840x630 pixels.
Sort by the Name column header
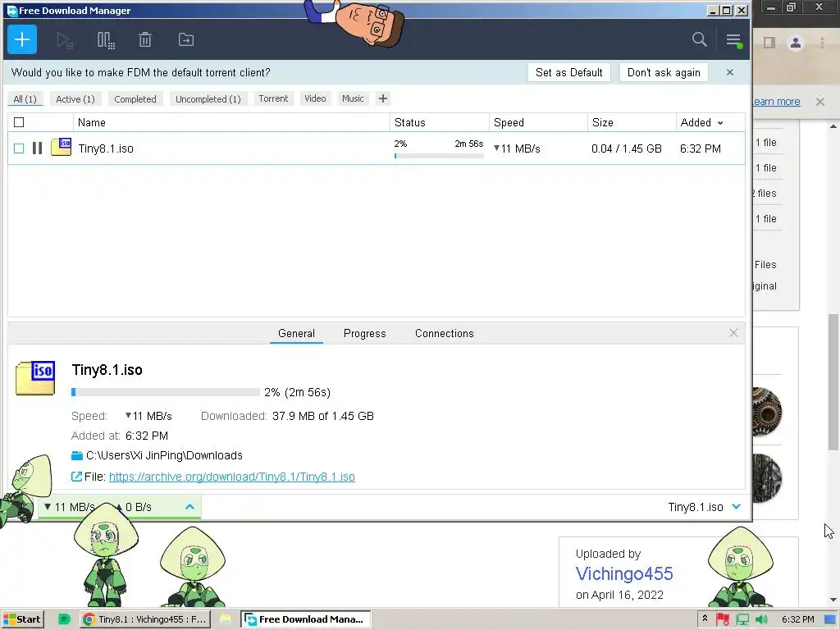tap(231, 123)
